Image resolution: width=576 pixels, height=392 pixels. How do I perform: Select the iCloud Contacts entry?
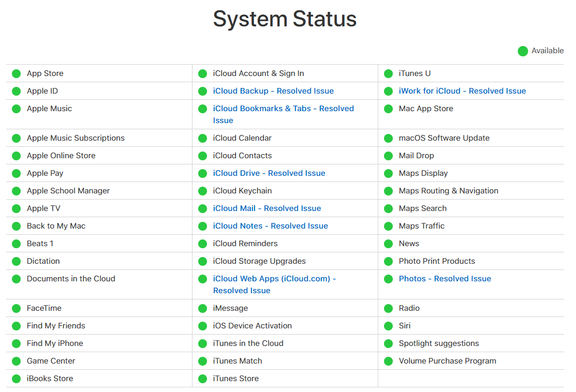point(242,156)
